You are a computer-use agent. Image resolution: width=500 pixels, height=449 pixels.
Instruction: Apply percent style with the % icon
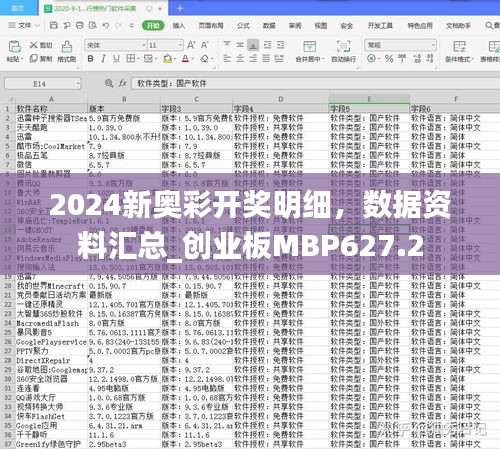[389, 59]
